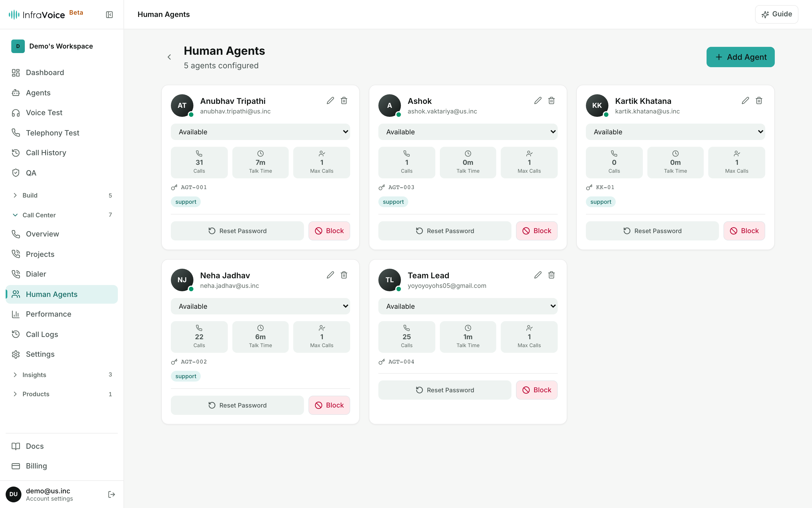The height and width of the screenshot is (508, 812).
Task: Delete Kartik Khatana trash icon
Action: [x=759, y=100]
